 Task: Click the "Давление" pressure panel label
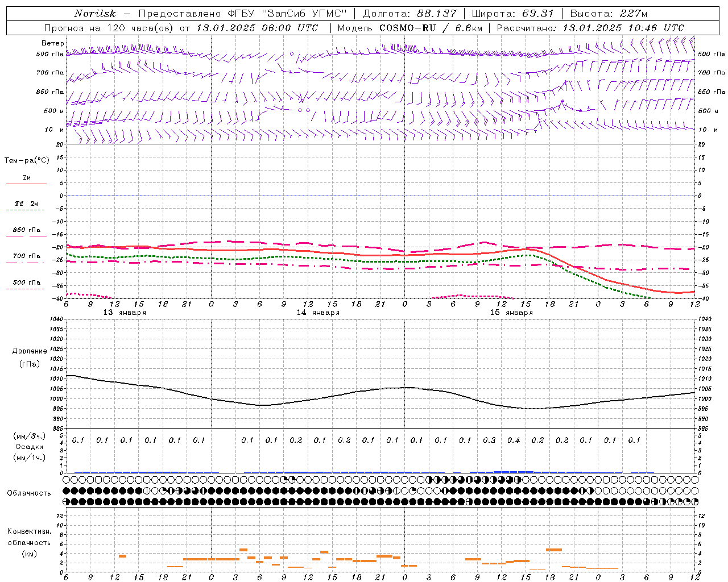click(x=30, y=351)
